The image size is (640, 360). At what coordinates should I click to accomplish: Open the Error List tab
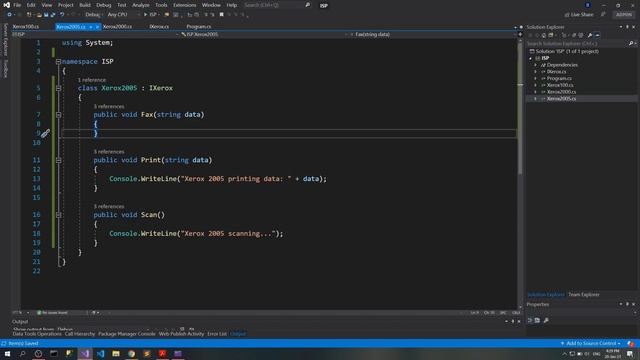(x=217, y=334)
